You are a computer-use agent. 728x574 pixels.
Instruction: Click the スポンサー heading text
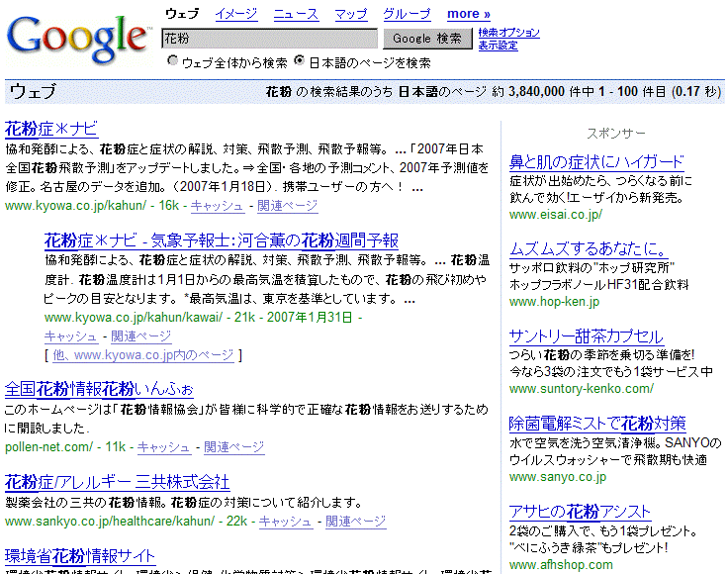pos(615,134)
